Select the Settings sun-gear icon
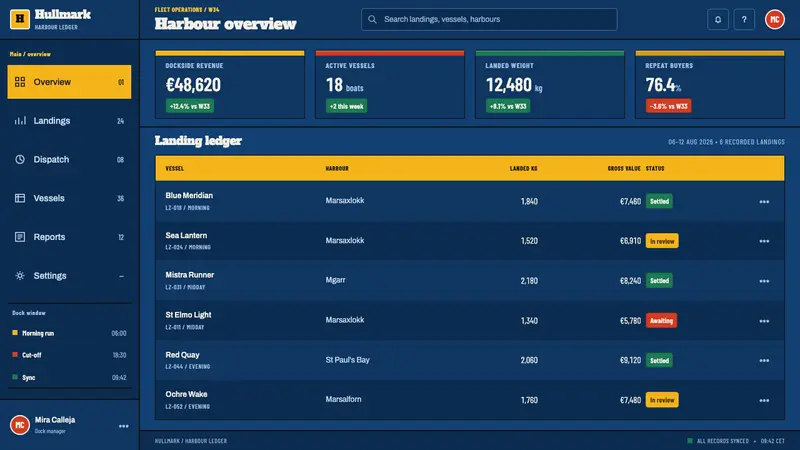Viewport: 800px width, 450px height. (20, 276)
